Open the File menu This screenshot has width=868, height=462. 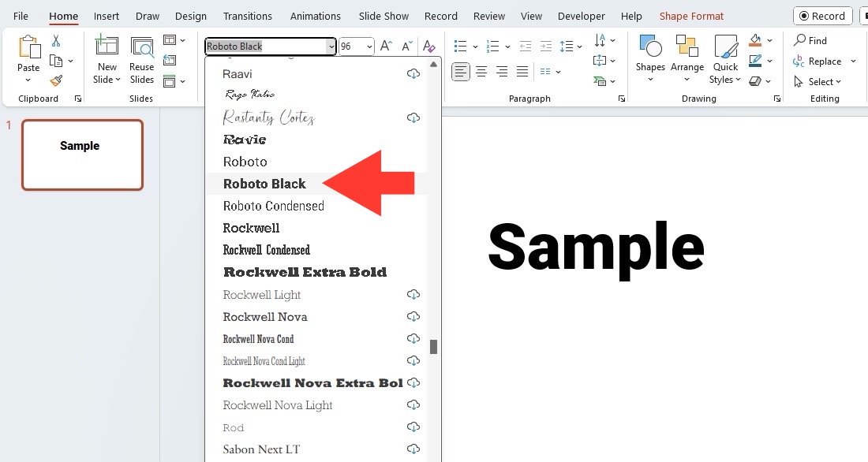[x=21, y=16]
